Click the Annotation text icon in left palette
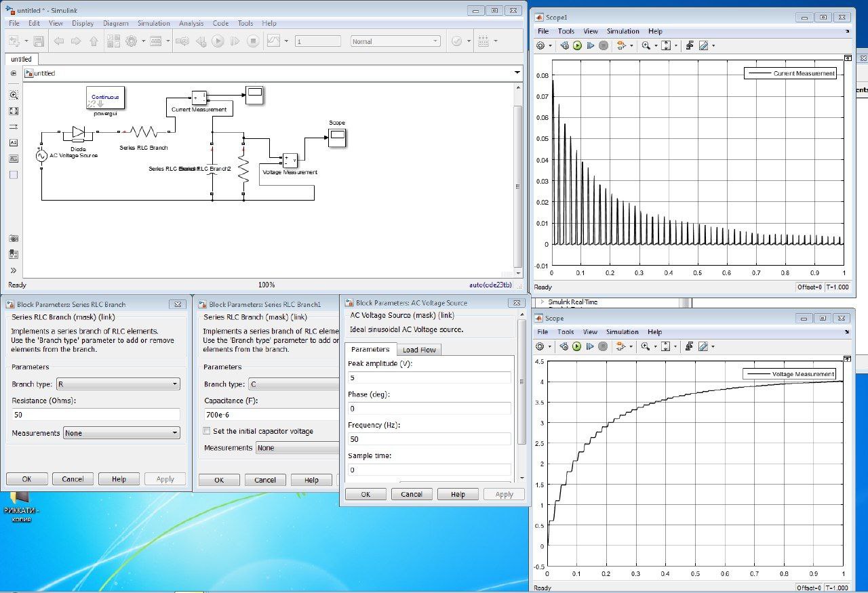 click(x=14, y=143)
